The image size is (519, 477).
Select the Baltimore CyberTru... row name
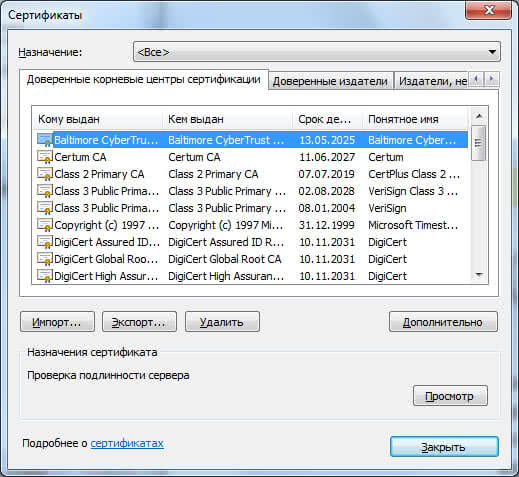(x=106, y=140)
